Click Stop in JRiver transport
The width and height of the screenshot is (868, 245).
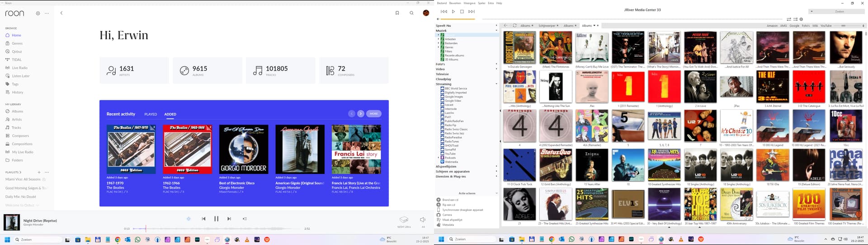point(462,11)
